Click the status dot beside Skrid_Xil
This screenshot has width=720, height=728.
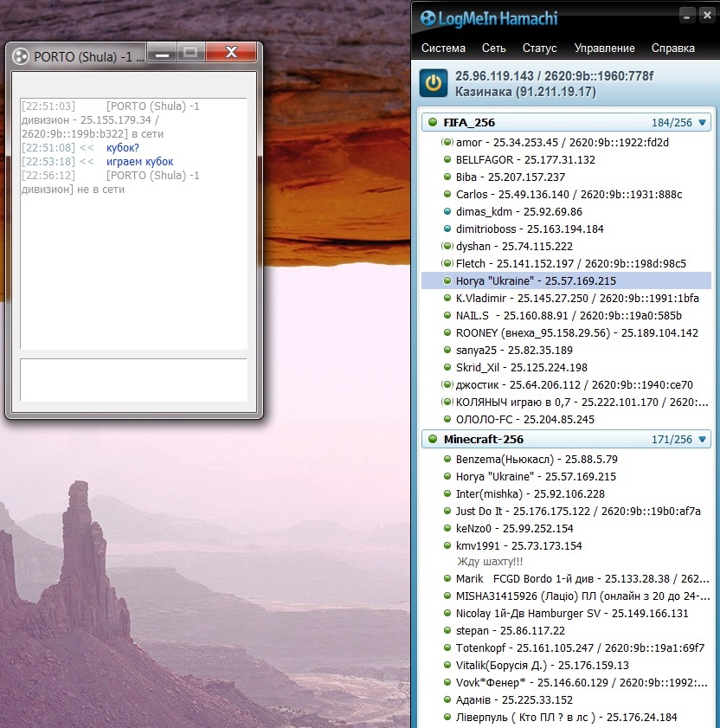click(x=447, y=367)
